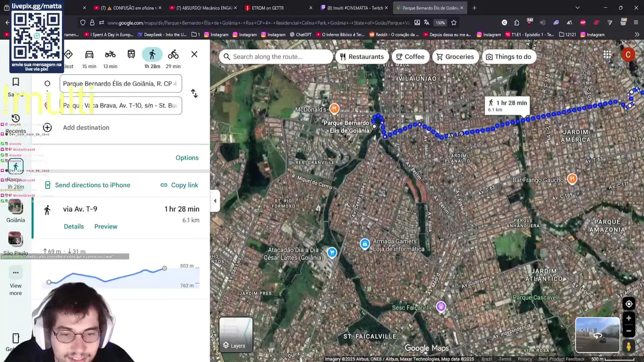Filter by Coffee chip
Viewport: 644px width, 362px height.
[410, 57]
